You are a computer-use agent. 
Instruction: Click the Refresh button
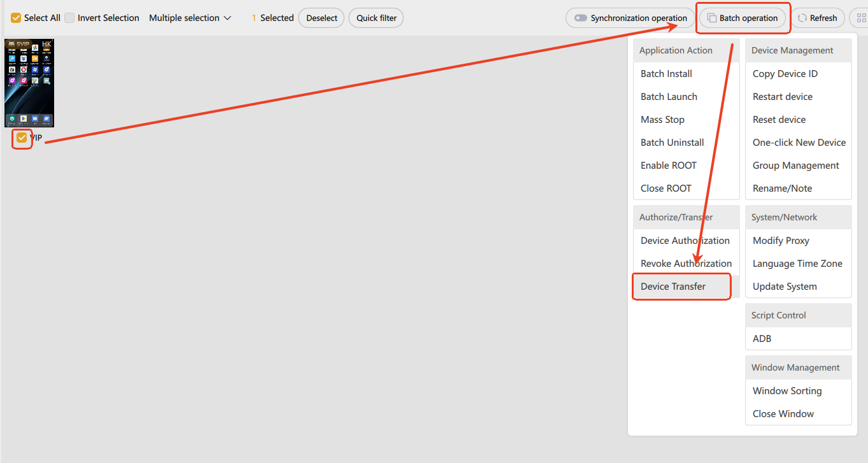tap(818, 18)
